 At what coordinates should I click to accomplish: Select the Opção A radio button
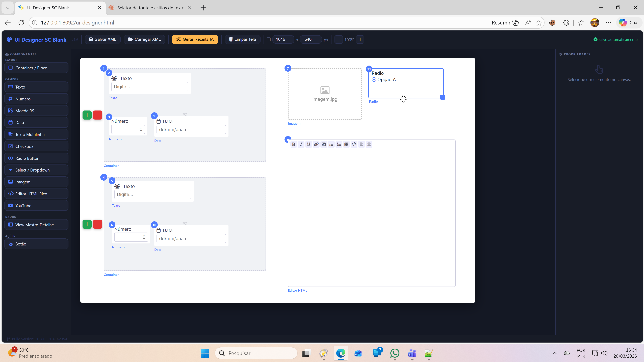[374, 80]
